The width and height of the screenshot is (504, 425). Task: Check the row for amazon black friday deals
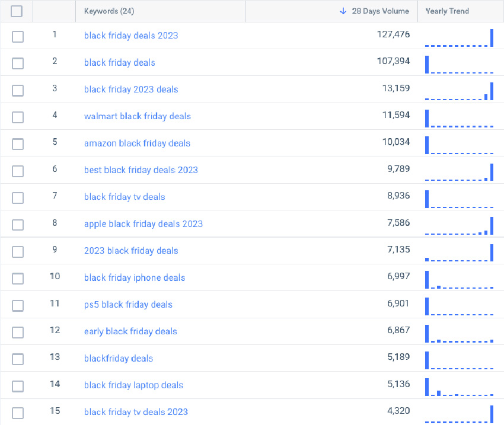17,143
